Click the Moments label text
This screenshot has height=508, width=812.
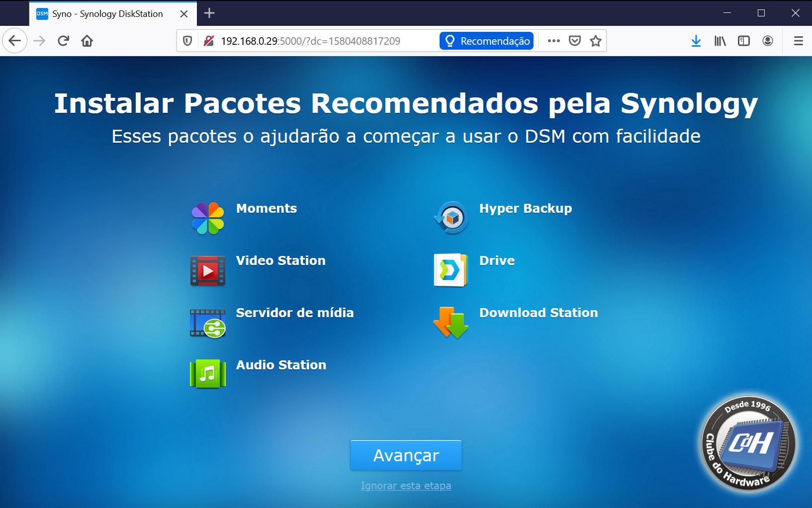[x=267, y=208]
